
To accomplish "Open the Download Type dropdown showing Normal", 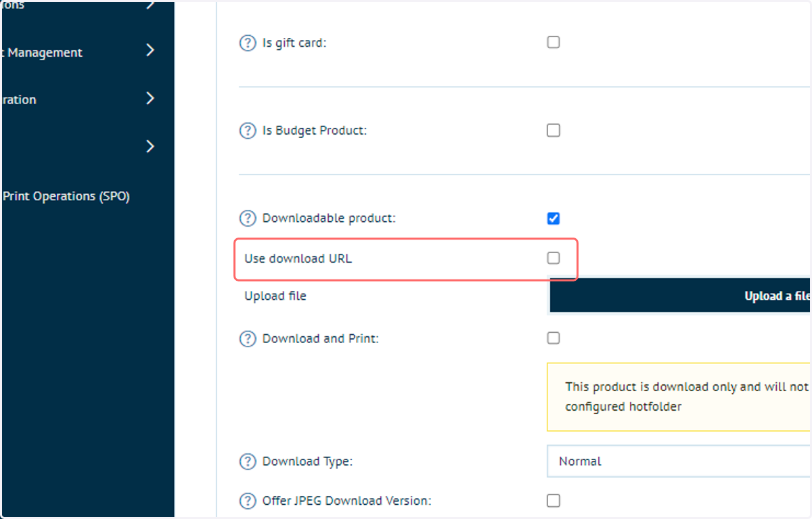I will coord(679,461).
